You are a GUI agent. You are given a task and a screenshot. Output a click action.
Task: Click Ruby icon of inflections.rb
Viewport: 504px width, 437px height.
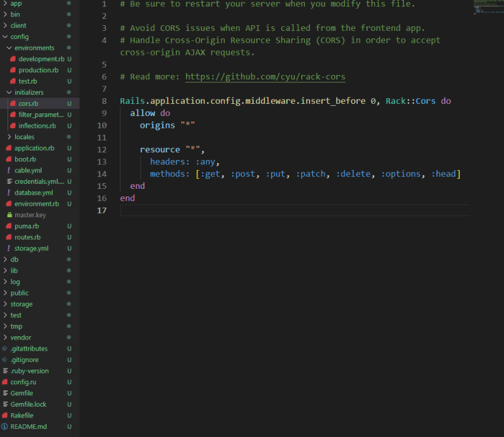coord(13,126)
